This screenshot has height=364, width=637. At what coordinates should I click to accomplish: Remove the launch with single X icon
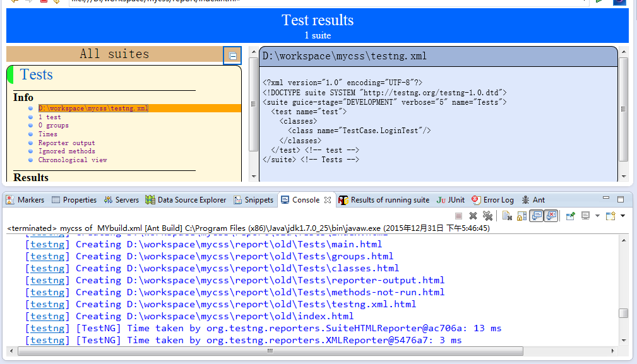pyautogui.click(x=473, y=216)
